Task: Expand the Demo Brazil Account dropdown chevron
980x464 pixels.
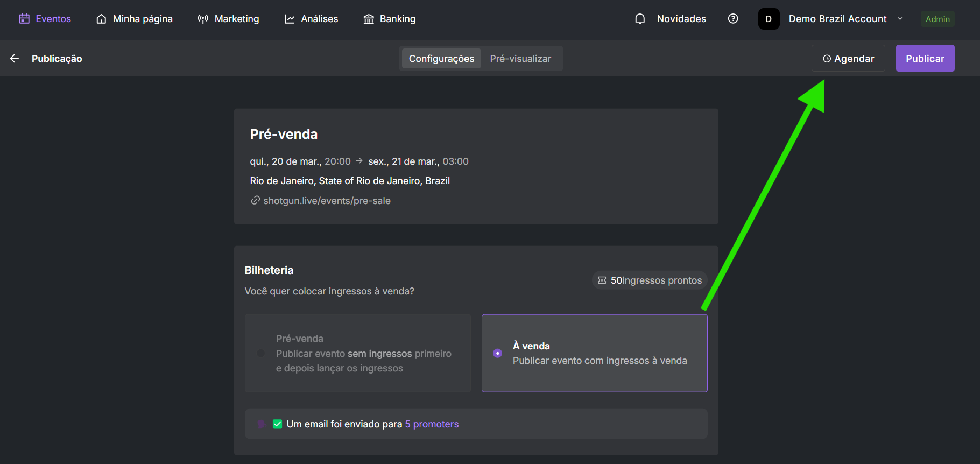Action: (900, 19)
